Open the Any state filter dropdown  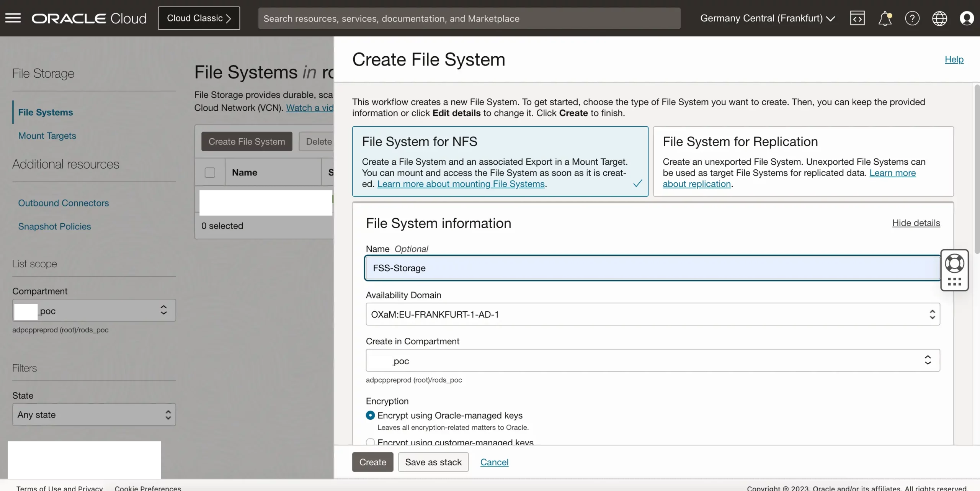tap(94, 414)
